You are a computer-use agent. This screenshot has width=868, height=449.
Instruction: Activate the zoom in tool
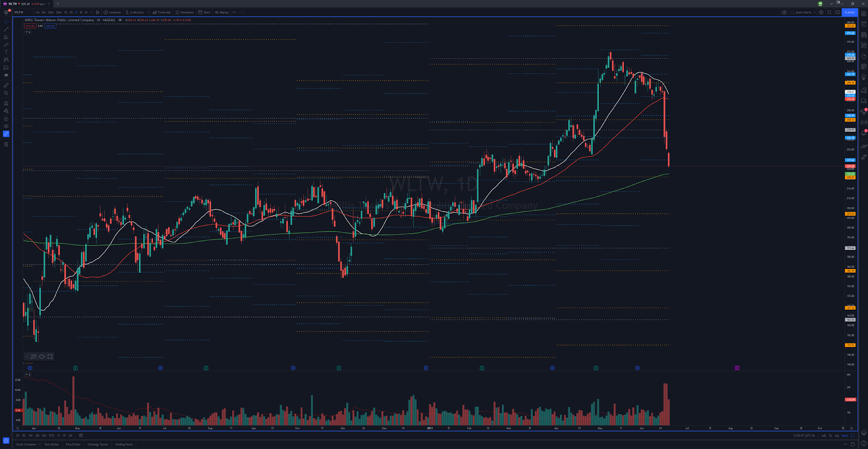(6, 93)
